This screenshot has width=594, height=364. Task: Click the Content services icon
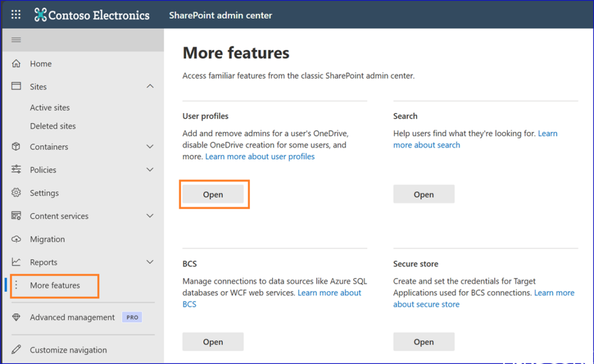click(16, 216)
